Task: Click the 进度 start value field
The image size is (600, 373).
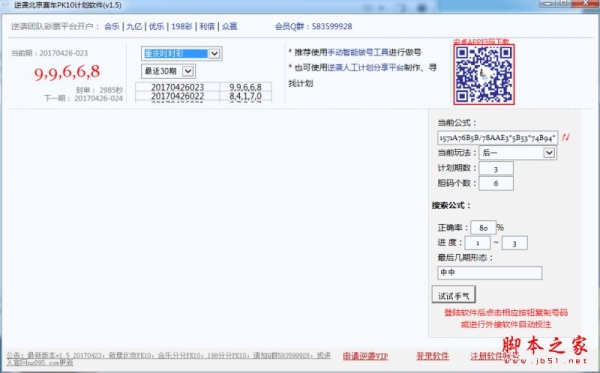Action: pos(477,243)
